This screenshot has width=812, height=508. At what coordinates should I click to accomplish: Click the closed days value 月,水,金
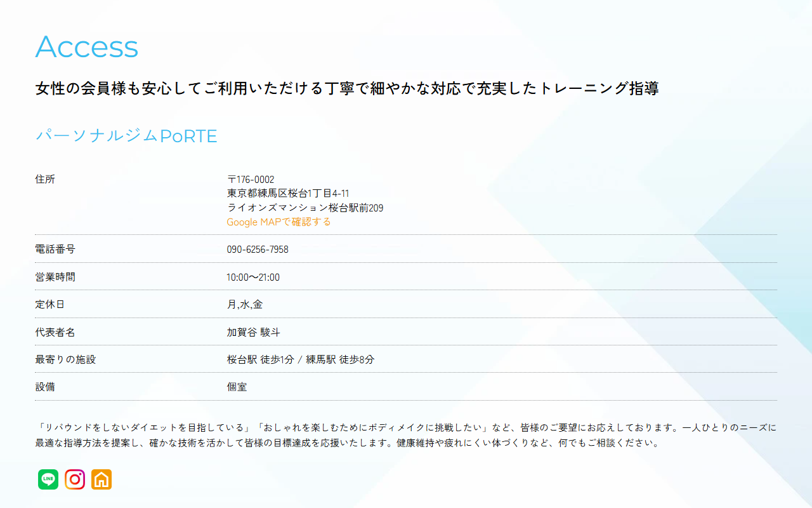(x=245, y=305)
